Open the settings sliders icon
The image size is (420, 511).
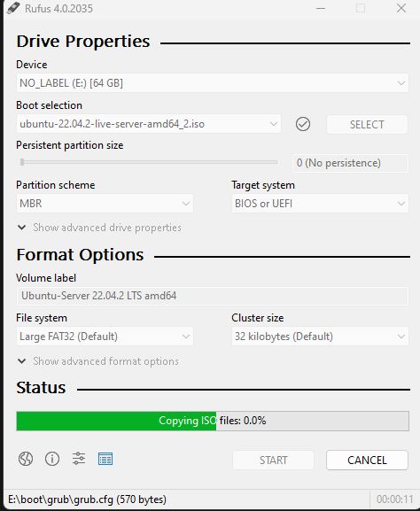click(79, 459)
